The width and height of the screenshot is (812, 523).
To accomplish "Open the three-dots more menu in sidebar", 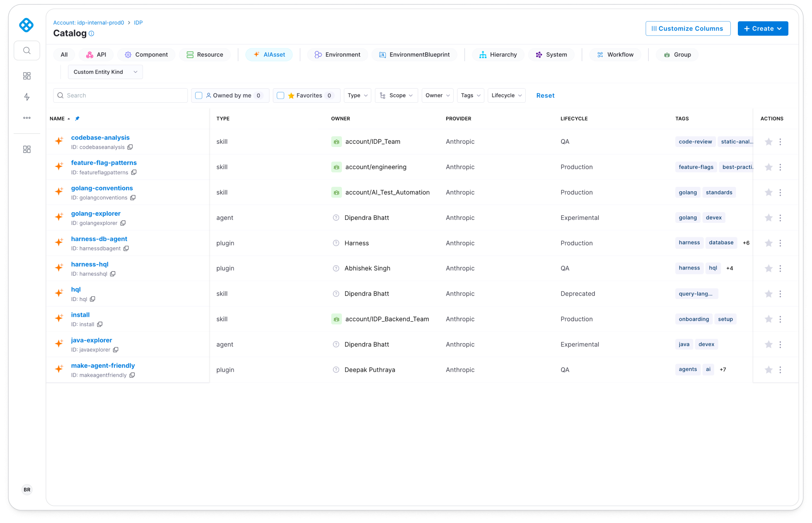I will point(27,118).
